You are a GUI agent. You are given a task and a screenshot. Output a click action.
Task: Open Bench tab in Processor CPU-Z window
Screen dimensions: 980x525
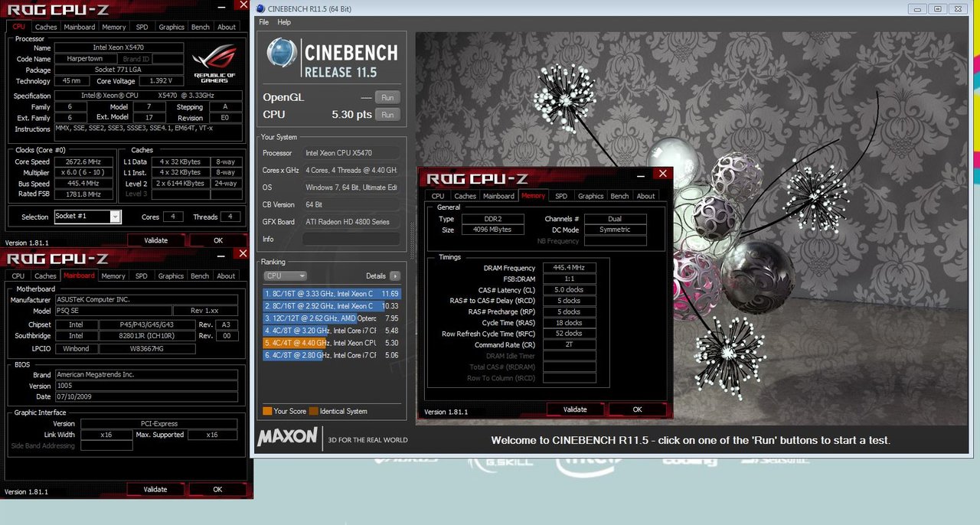pyautogui.click(x=200, y=27)
